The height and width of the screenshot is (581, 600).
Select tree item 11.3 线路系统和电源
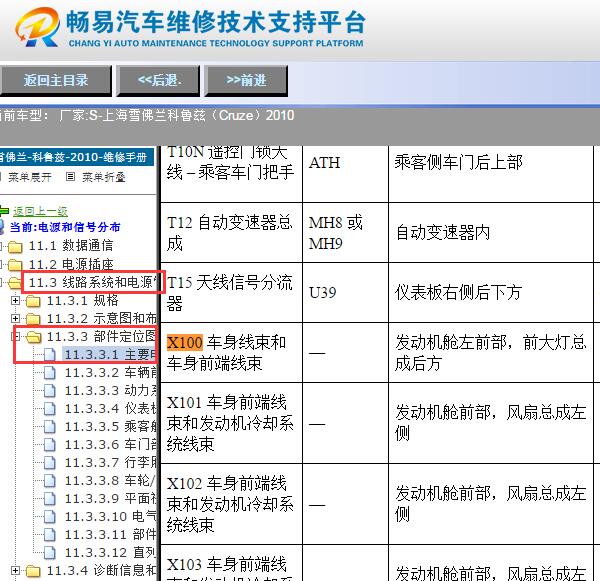(93, 282)
